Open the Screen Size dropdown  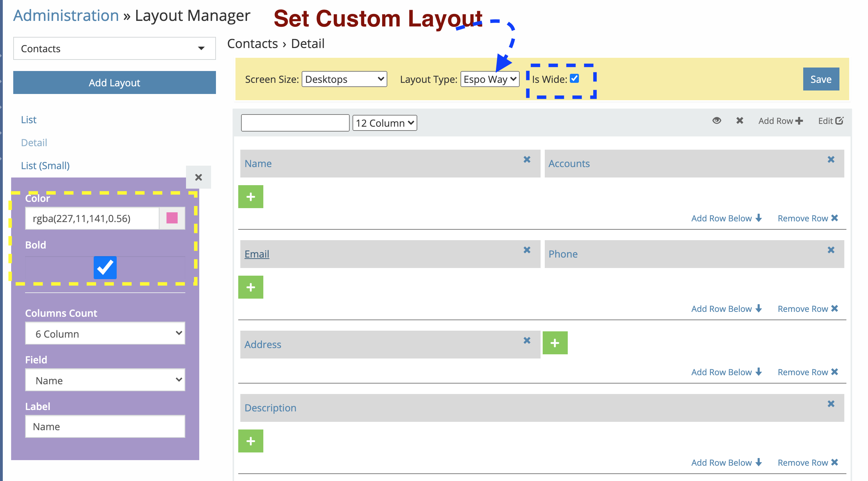(x=344, y=79)
